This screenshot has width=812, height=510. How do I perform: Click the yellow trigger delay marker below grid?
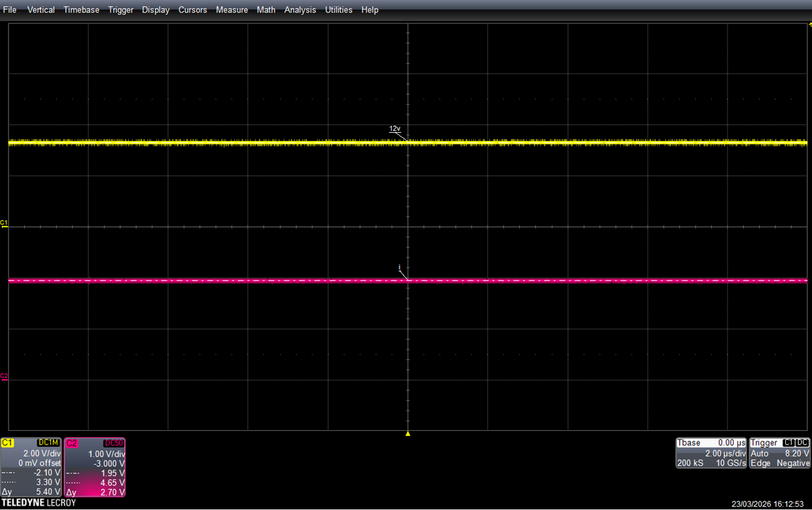(408, 433)
